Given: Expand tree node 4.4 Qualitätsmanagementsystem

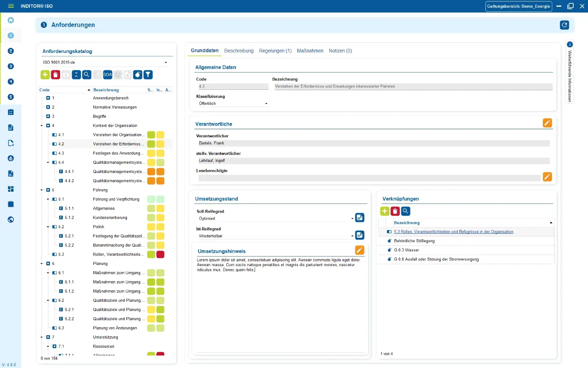Looking at the screenshot, I should pyautogui.click(x=47, y=162).
